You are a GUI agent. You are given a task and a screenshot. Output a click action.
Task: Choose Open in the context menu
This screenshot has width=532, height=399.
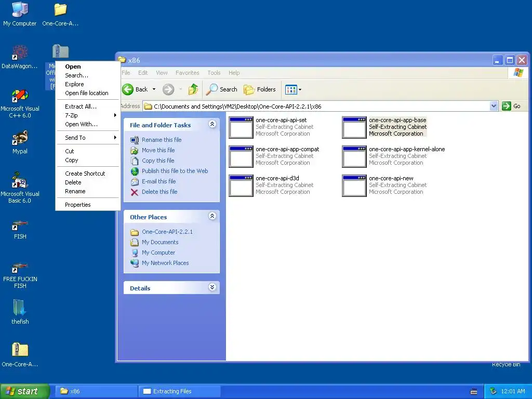[x=88, y=66]
